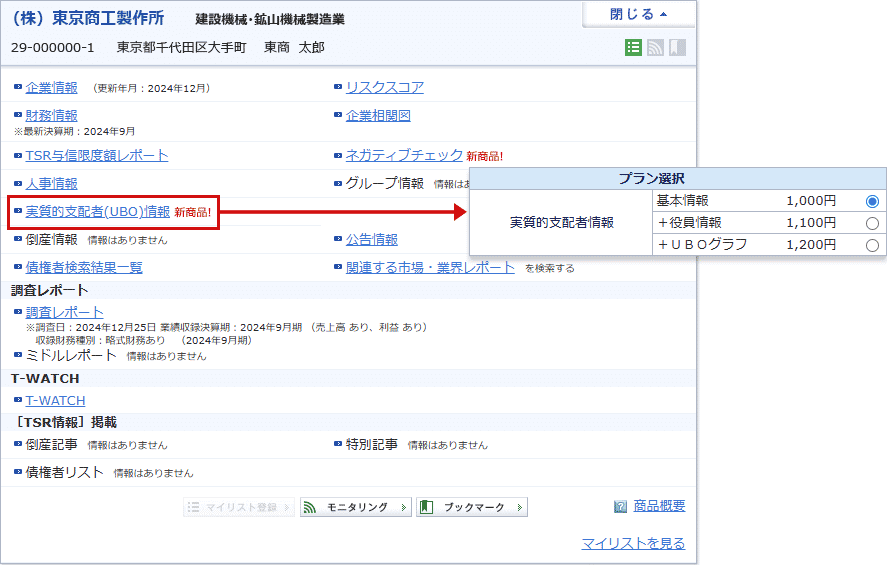
Task: Click the モニタリング button
Action: click(356, 507)
